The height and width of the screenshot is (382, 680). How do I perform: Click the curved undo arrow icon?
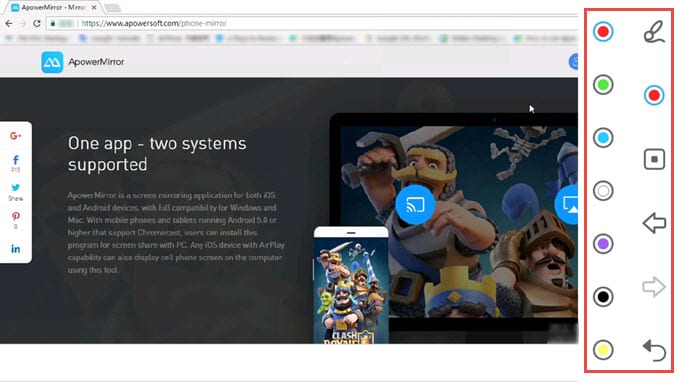(654, 350)
